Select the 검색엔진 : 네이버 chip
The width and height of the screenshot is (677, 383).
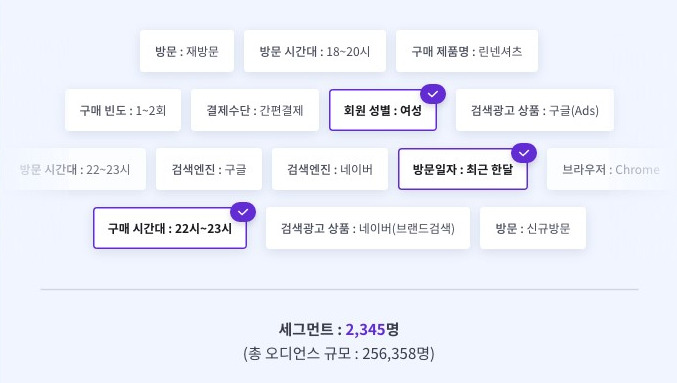330,169
